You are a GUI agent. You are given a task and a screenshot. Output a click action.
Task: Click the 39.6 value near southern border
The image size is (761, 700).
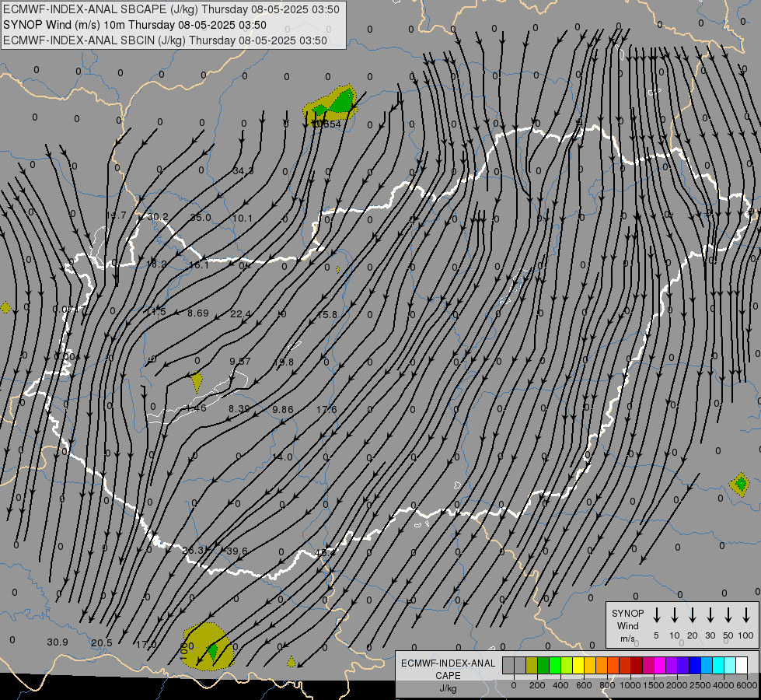(x=237, y=551)
